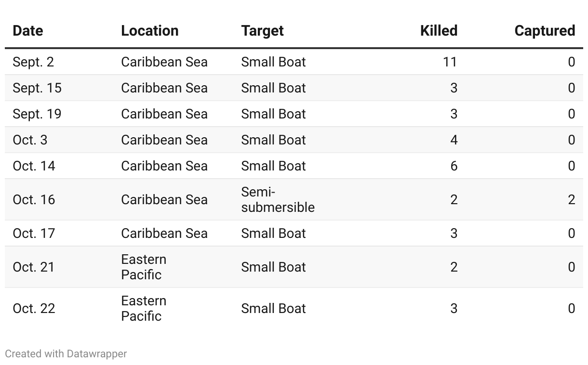Screen dimensions: 588x365
Task: Click the Date column header
Action: (x=28, y=31)
